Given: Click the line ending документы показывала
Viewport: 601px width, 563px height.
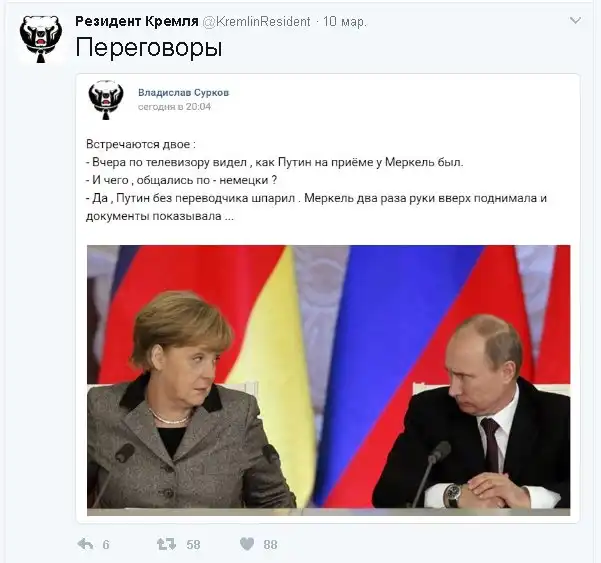Looking at the screenshot, I should pos(160,216).
